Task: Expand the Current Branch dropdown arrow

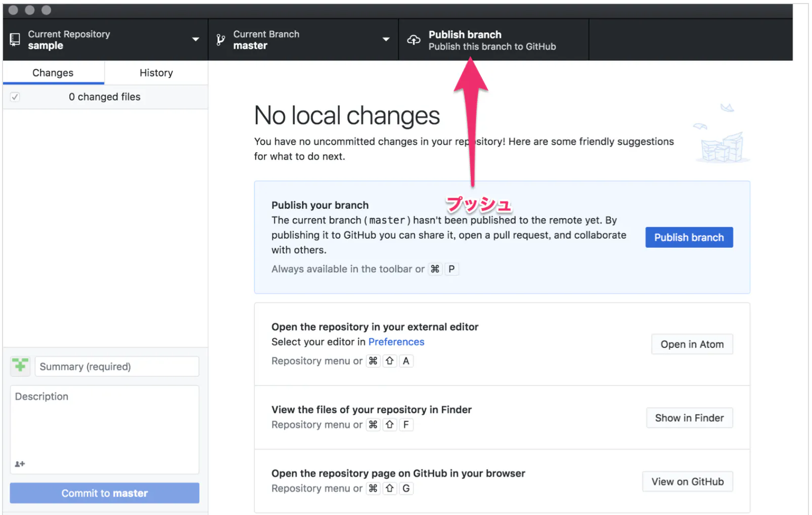Action: pos(386,39)
